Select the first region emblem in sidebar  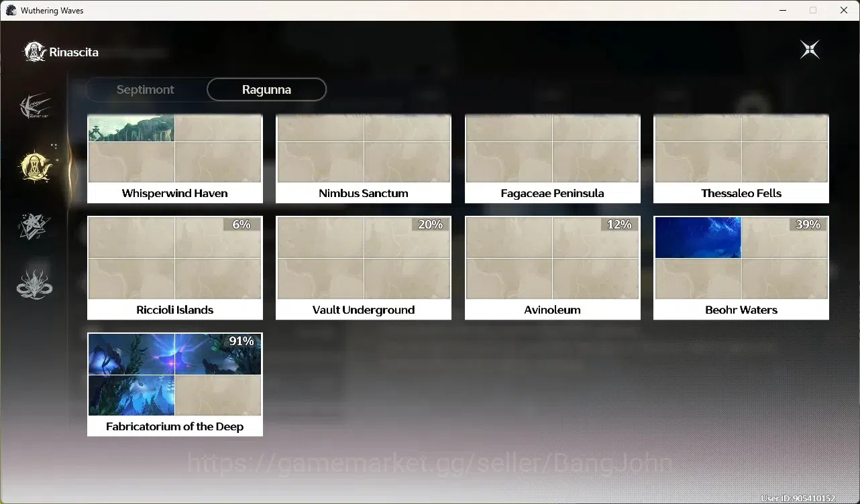coord(36,107)
